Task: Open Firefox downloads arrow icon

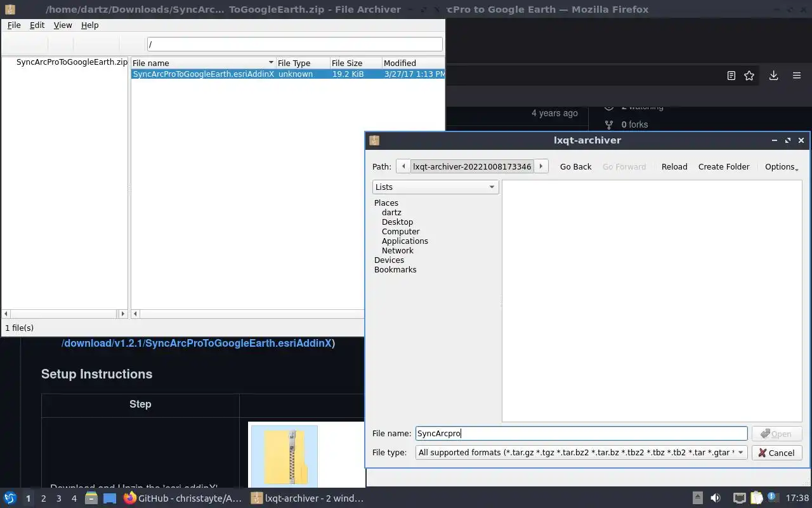Action: pyautogui.click(x=773, y=76)
